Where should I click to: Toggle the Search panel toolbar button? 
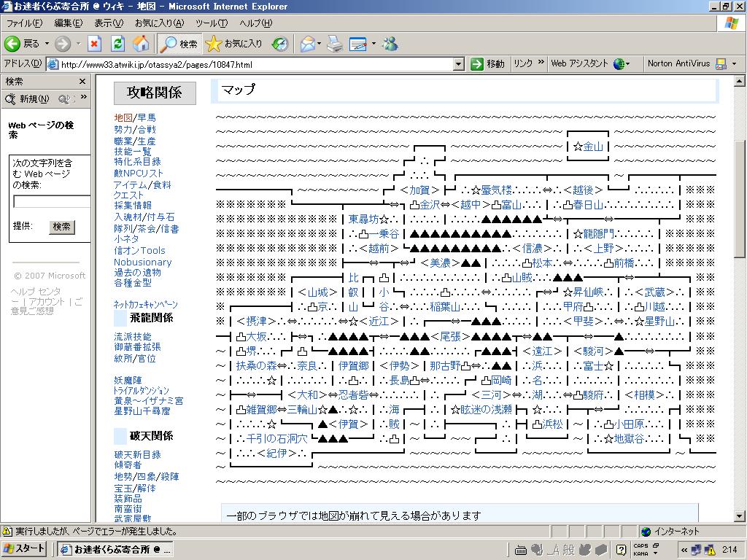[x=179, y=44]
